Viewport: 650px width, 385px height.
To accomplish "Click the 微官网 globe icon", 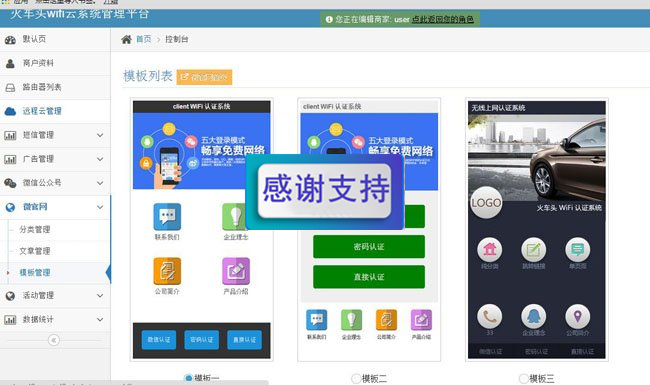I will pyautogui.click(x=10, y=207).
